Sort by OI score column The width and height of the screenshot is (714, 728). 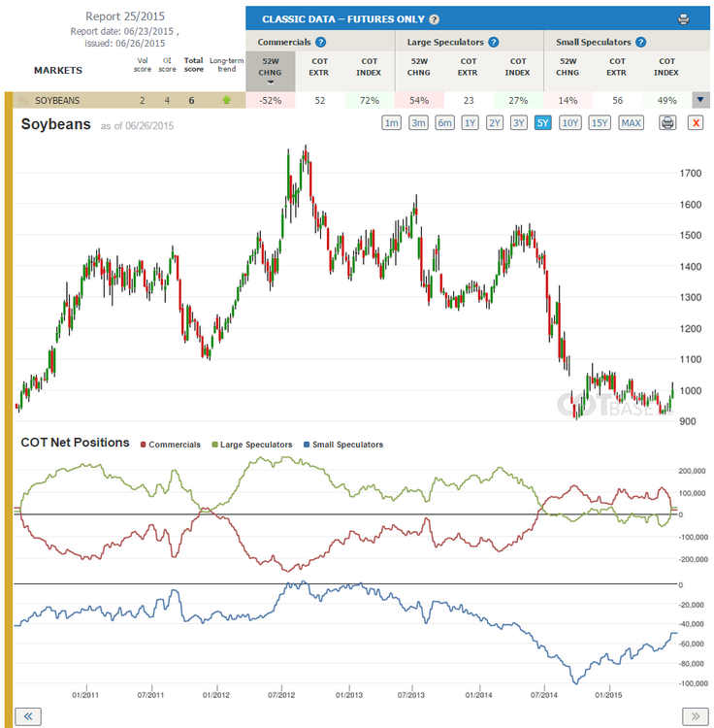(x=167, y=65)
